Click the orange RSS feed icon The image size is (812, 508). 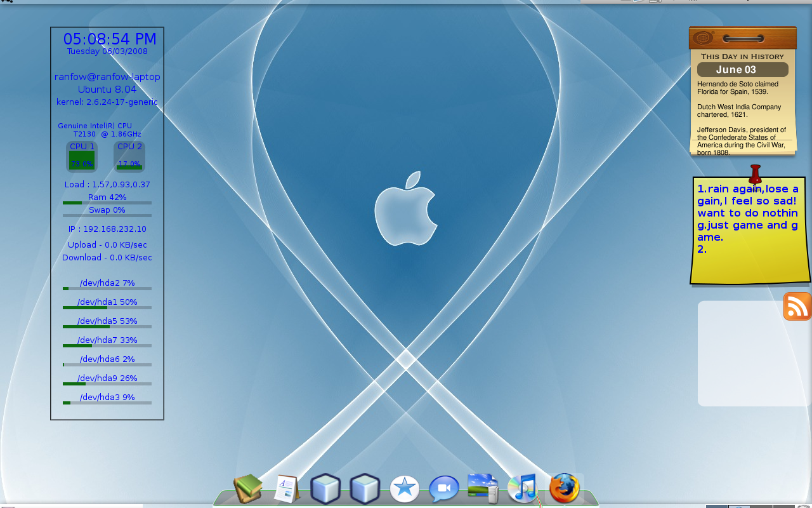click(x=797, y=306)
